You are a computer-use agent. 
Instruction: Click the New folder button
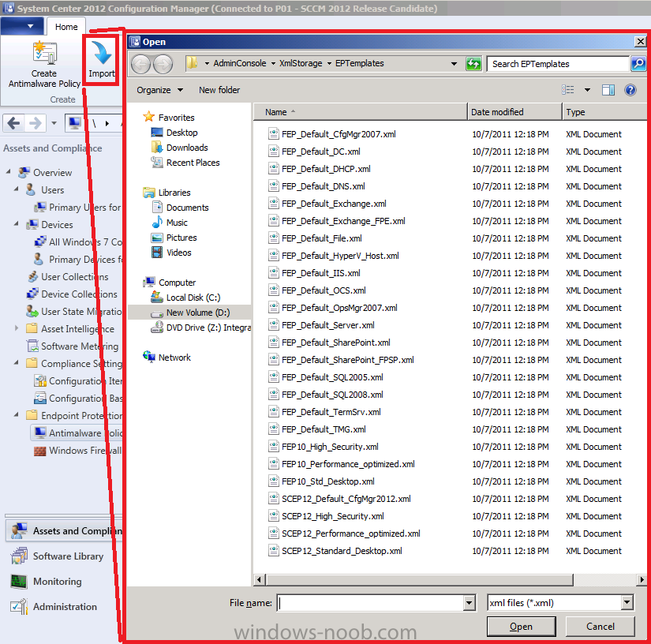point(219,90)
